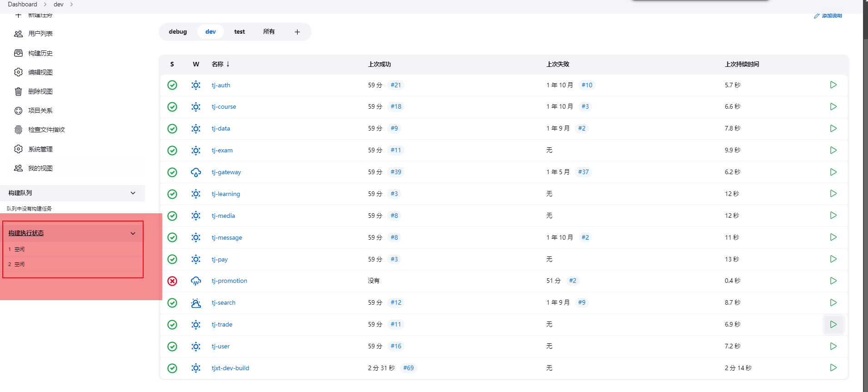Open failed build #37 of tj-gateway
Screen dimensions: 868x392
click(x=584, y=172)
